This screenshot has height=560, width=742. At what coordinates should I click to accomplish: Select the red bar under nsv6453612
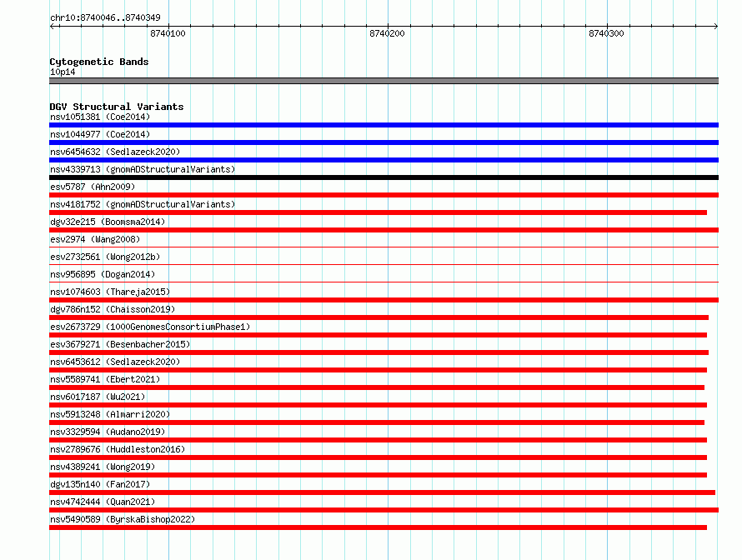[x=379, y=370]
